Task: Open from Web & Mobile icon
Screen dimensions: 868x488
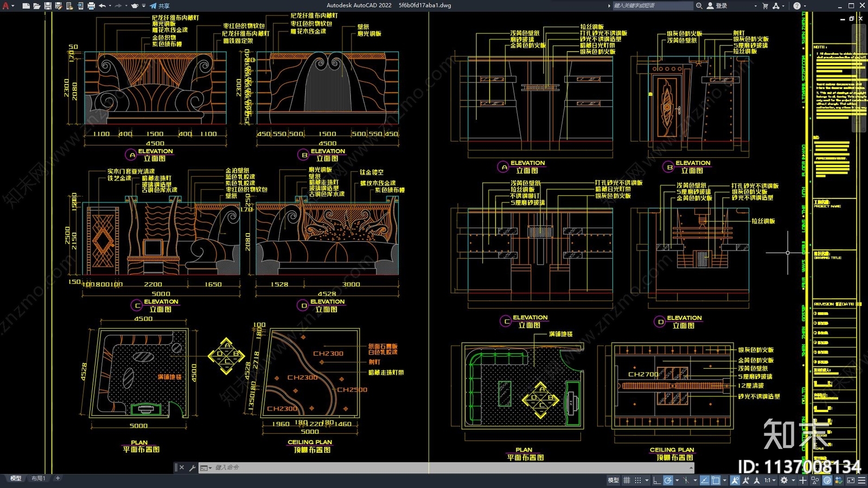Action: point(69,5)
